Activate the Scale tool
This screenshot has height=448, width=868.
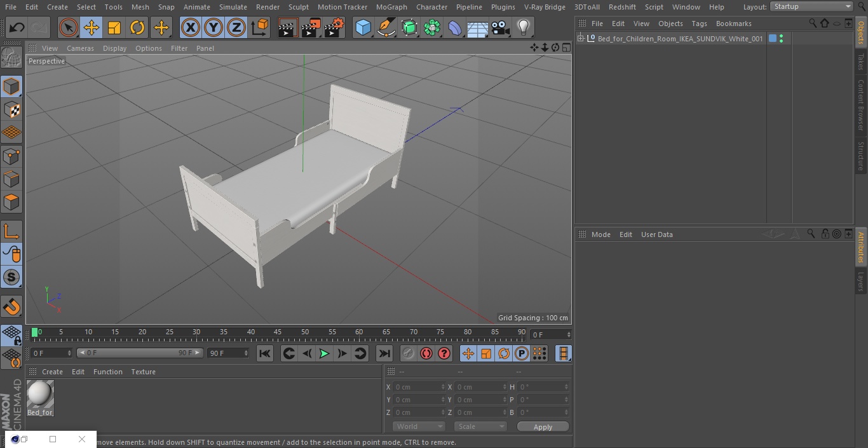114,27
